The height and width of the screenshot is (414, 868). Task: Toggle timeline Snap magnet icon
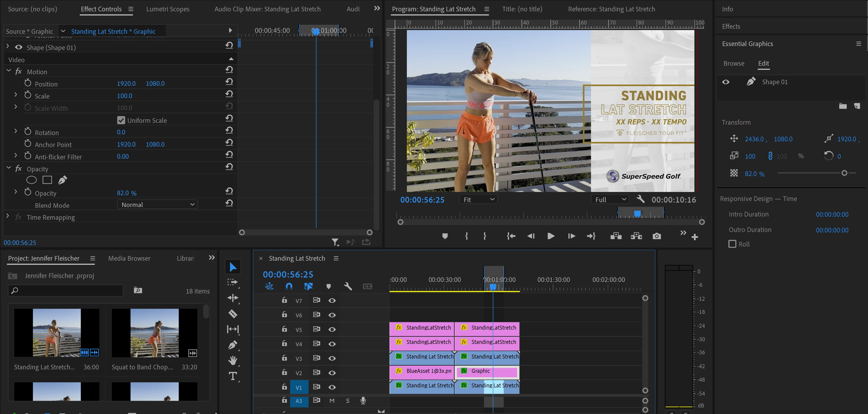289,286
